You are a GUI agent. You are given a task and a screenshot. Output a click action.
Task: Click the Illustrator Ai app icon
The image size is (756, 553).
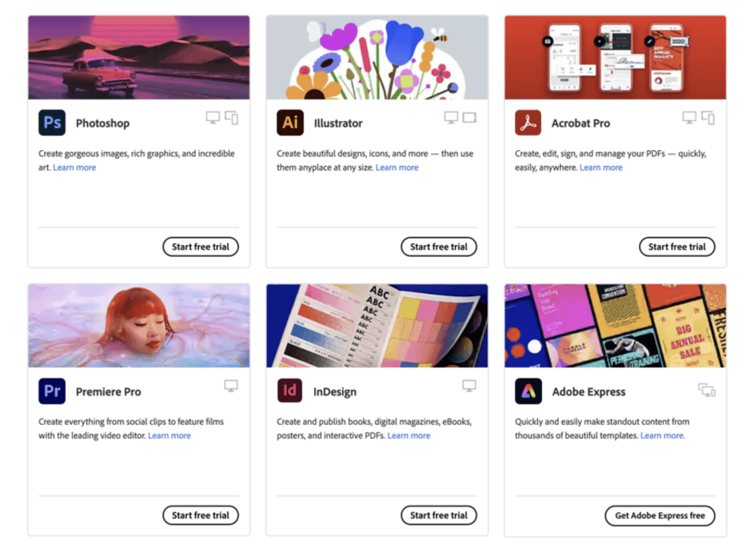pos(290,123)
